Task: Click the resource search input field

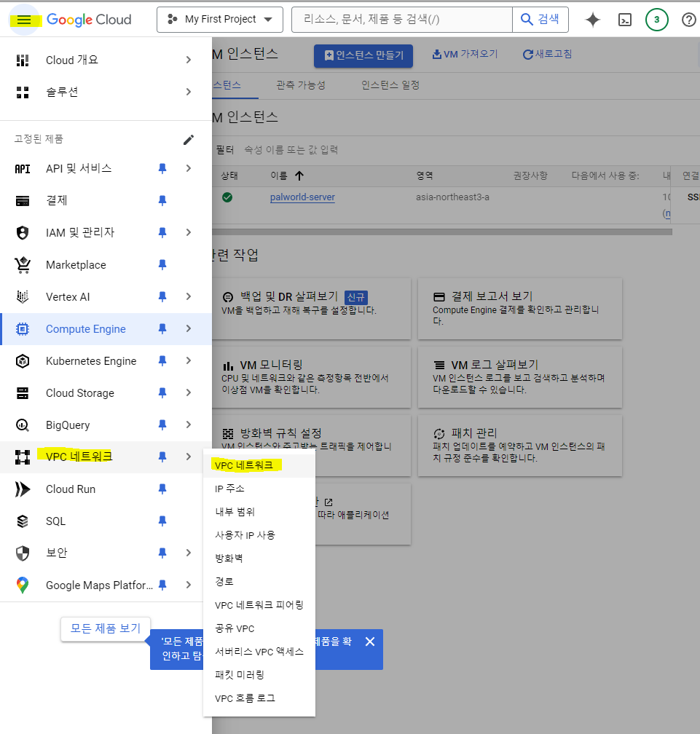Action: (x=402, y=20)
